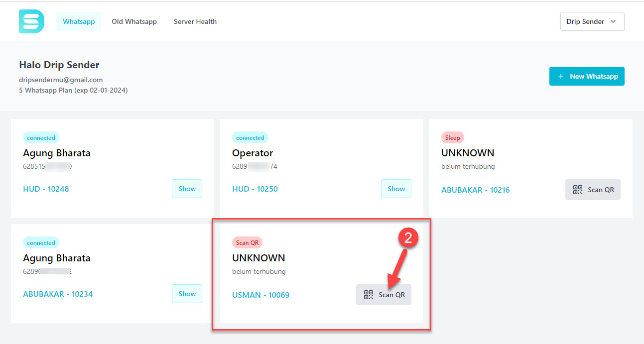
Task: Show details for ABUBAKAR - 10234
Action: [187, 294]
